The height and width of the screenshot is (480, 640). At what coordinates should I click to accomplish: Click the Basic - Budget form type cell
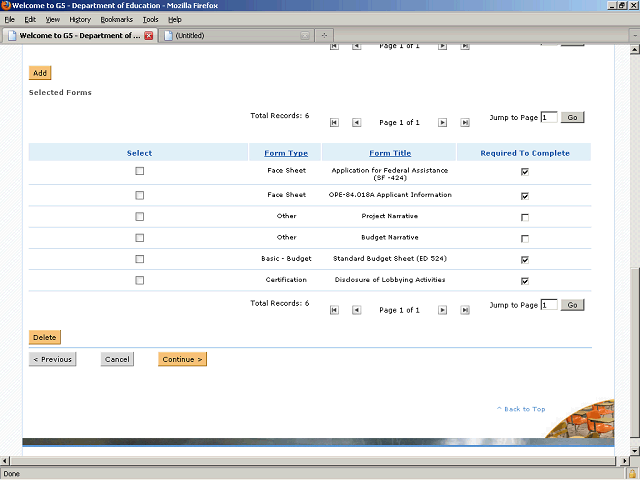[x=286, y=258]
